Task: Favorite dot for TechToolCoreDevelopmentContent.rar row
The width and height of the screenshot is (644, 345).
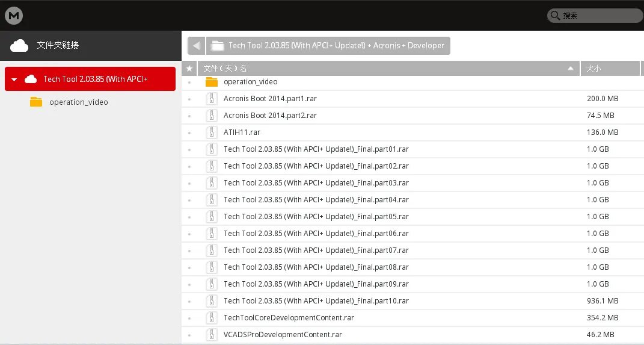Action: coord(189,319)
